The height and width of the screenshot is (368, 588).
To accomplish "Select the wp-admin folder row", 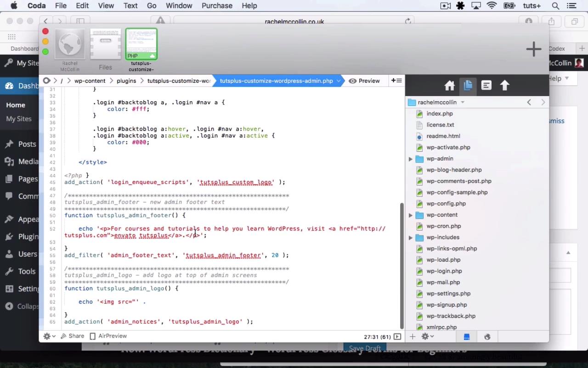I will pos(477,159).
